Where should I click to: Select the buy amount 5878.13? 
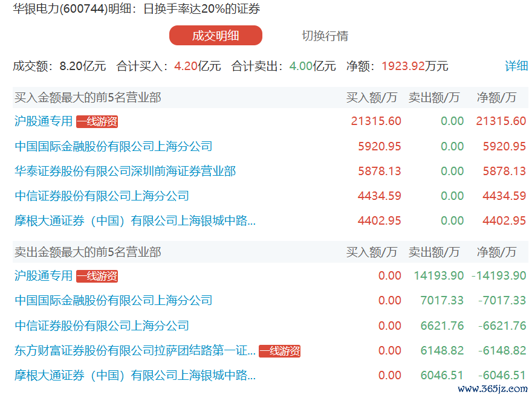(x=379, y=171)
